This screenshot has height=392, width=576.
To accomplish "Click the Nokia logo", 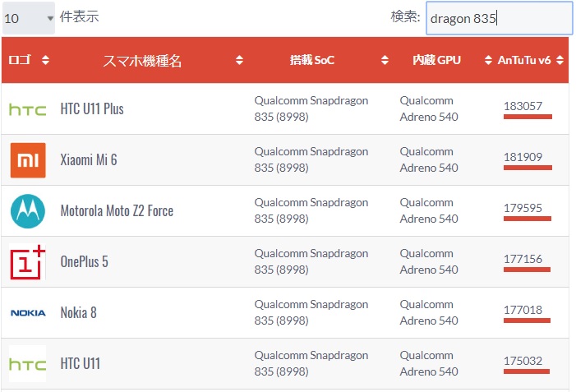I will click(x=28, y=313).
